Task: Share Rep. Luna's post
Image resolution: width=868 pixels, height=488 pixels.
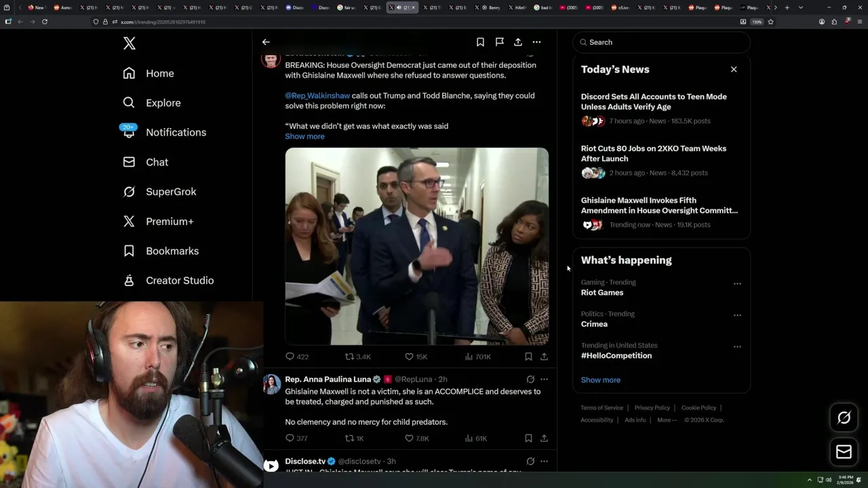Action: tap(544, 439)
